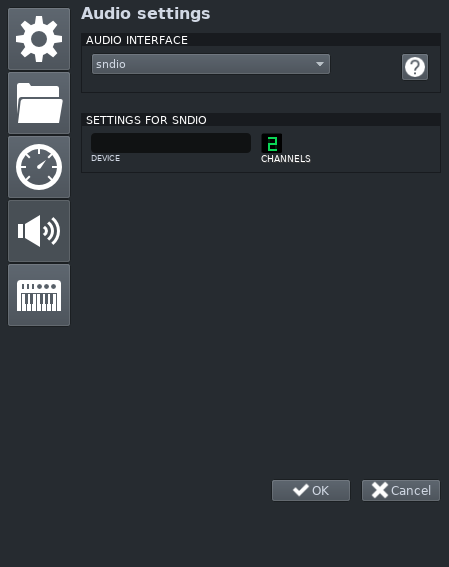The height and width of the screenshot is (567, 449).
Task: Click the text 'sndio' in the combo box
Action: coord(111,64)
